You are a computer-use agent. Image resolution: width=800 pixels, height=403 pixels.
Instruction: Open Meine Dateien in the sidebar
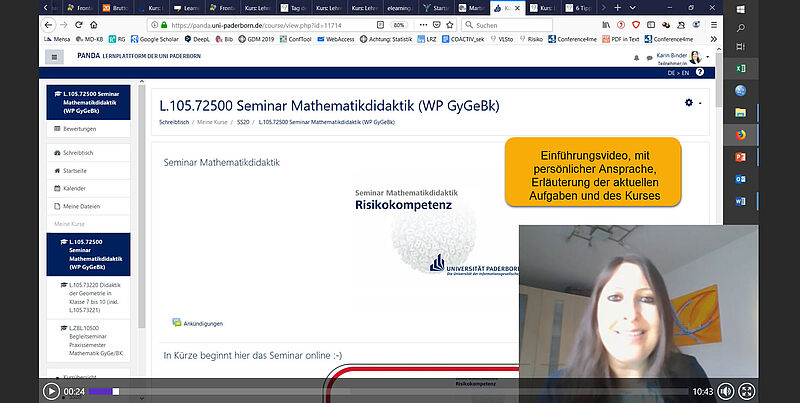(x=88, y=206)
